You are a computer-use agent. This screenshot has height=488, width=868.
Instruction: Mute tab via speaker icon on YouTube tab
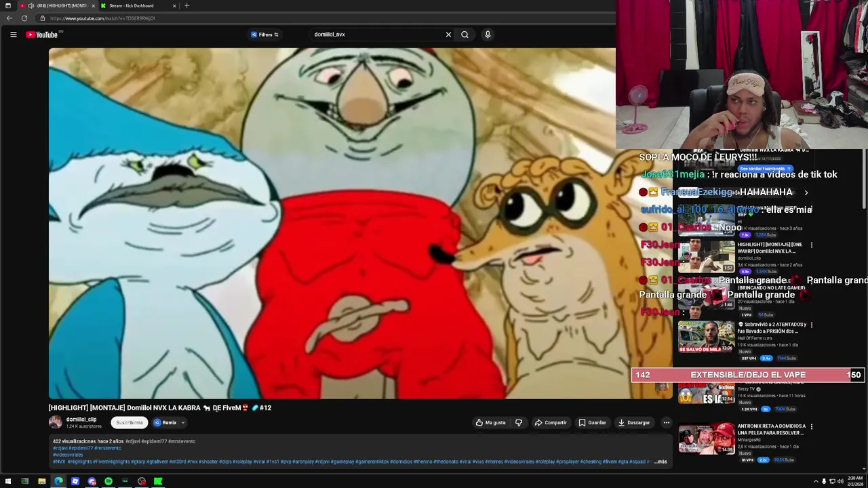tap(31, 5)
